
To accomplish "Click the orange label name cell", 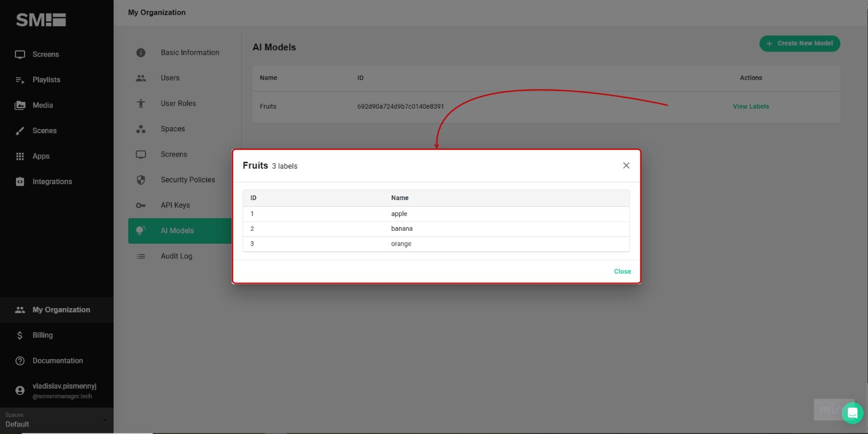I will click(401, 244).
